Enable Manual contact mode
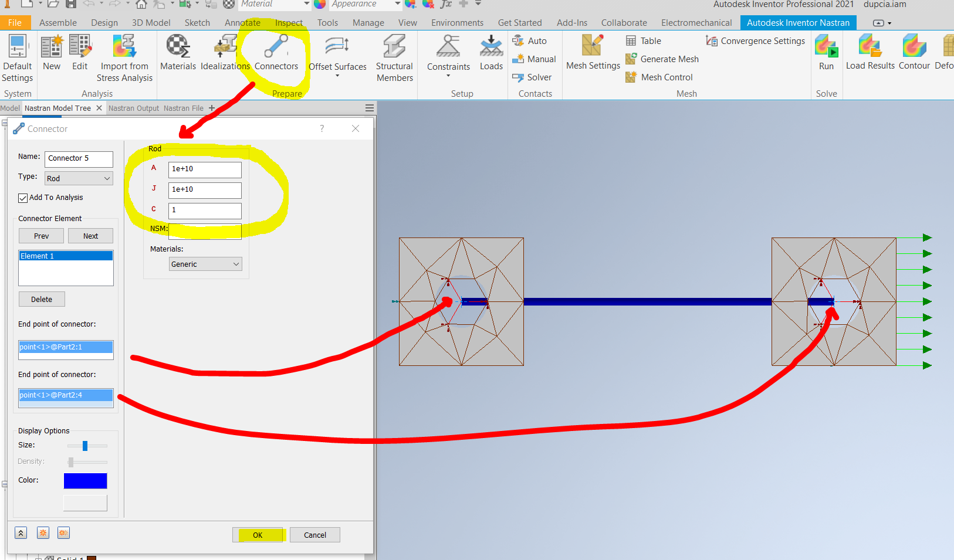The width and height of the screenshot is (954, 560). [533, 59]
